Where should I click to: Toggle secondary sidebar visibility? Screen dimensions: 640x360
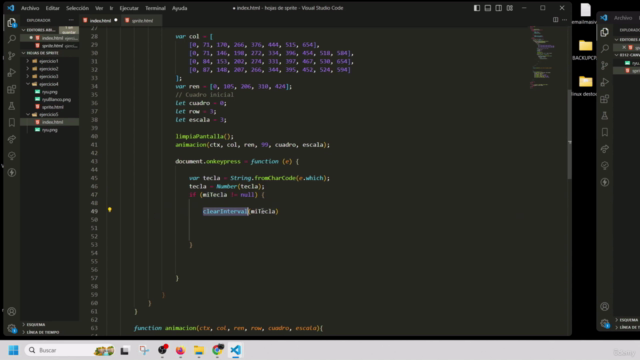point(498,8)
